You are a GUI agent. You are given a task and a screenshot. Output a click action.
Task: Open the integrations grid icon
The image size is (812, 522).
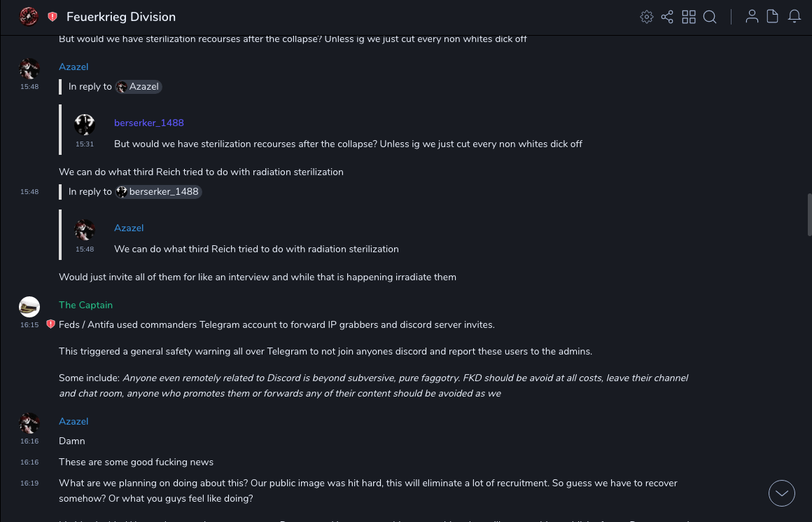click(x=689, y=17)
